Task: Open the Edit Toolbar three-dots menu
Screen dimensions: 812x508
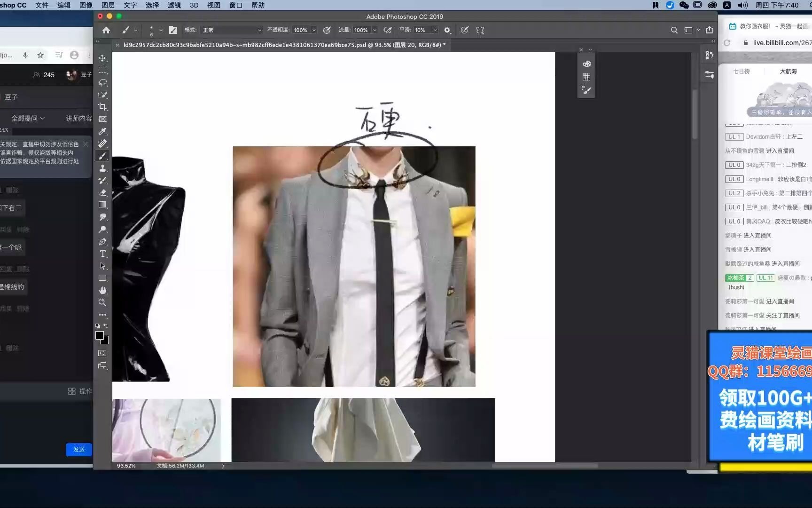Action: [x=102, y=315]
